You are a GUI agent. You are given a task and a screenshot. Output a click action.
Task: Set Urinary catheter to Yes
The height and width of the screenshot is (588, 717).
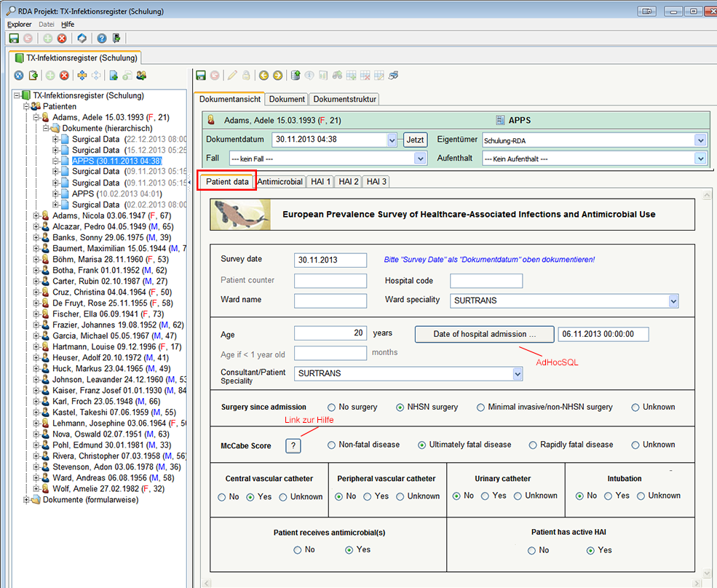pyautogui.click(x=486, y=496)
